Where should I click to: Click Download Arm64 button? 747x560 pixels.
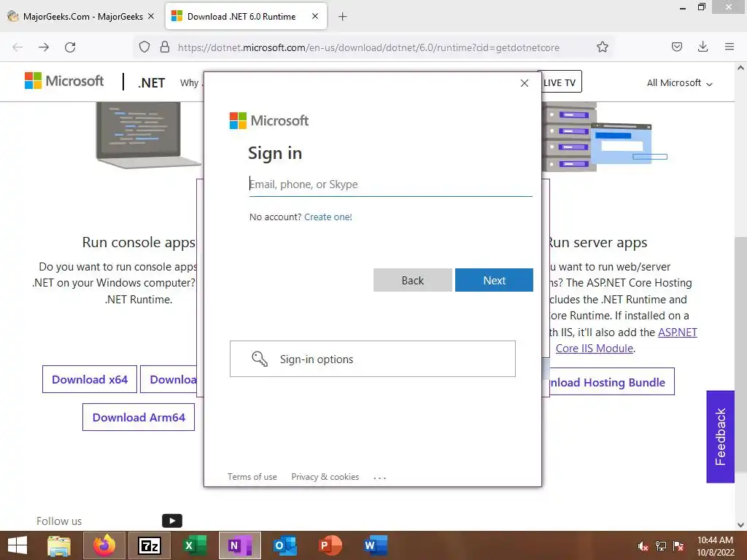tap(139, 417)
